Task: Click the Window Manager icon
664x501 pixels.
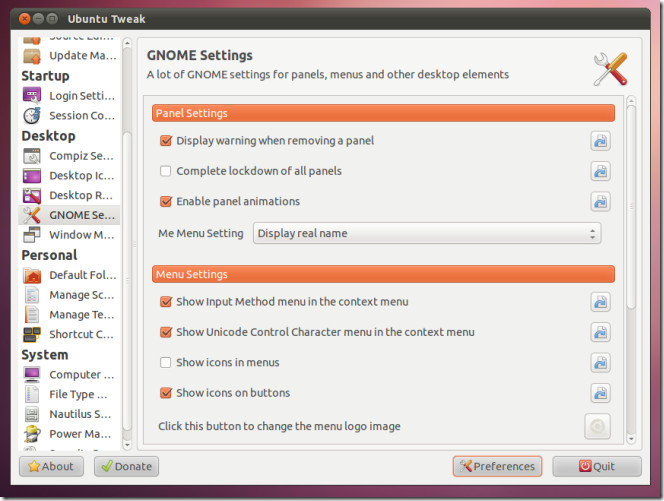Action: pyautogui.click(x=32, y=235)
